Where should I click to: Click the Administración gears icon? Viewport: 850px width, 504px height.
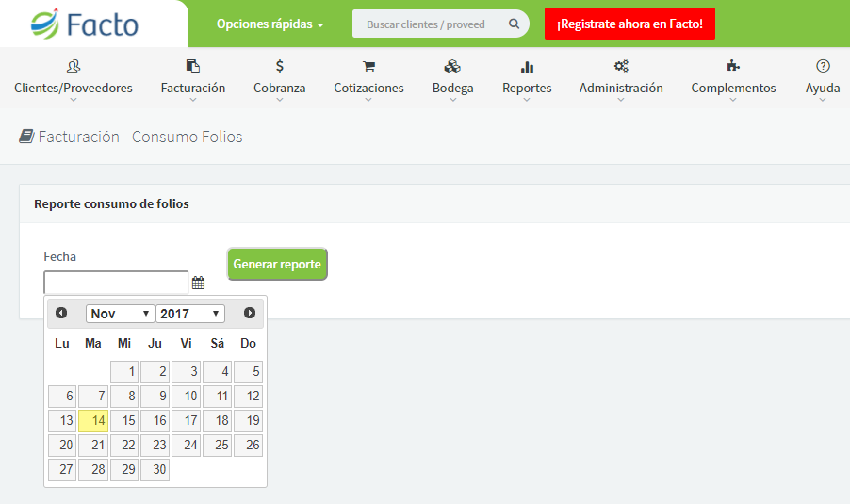pyautogui.click(x=621, y=66)
